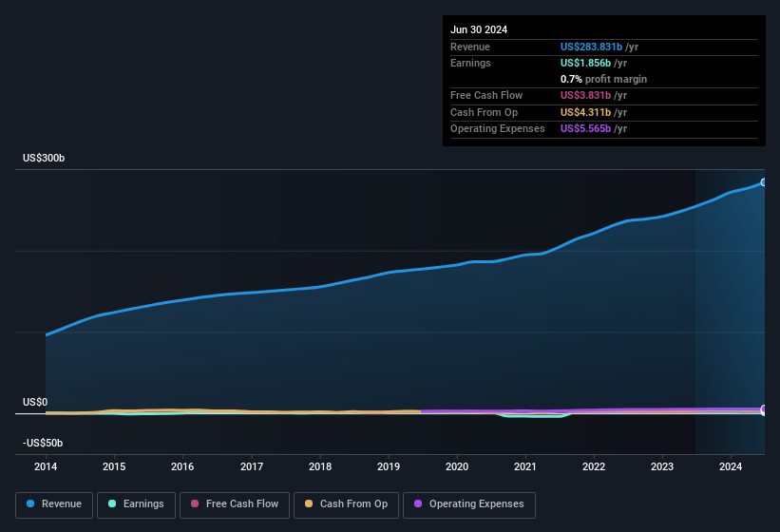Toggle the Revenue series legend button
Image resolution: width=780 pixels, height=532 pixels.
click(x=54, y=505)
